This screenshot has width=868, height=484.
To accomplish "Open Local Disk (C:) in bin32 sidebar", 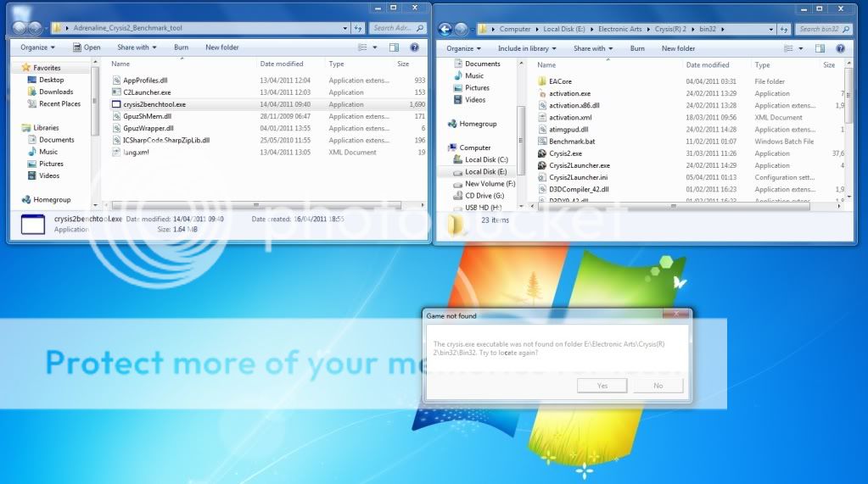I will 486,159.
